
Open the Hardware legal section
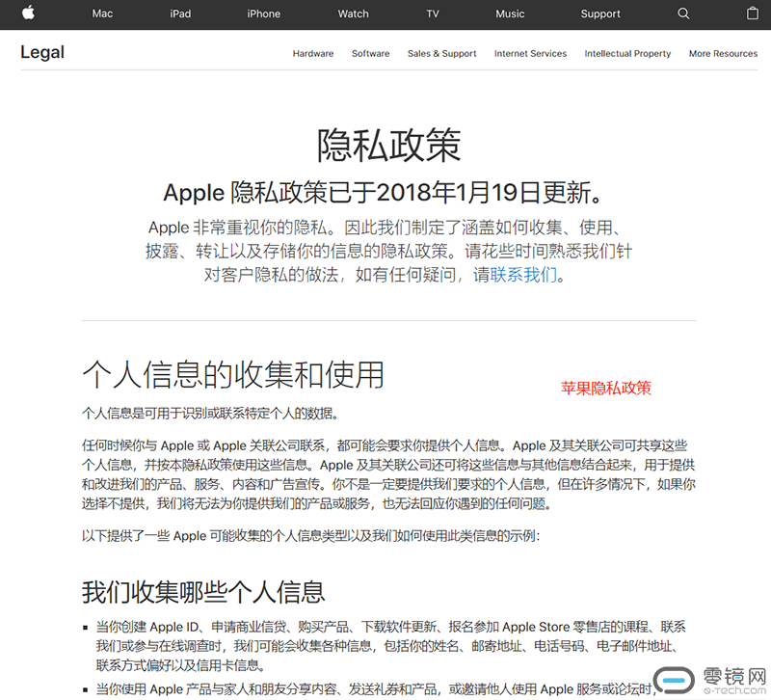313,54
